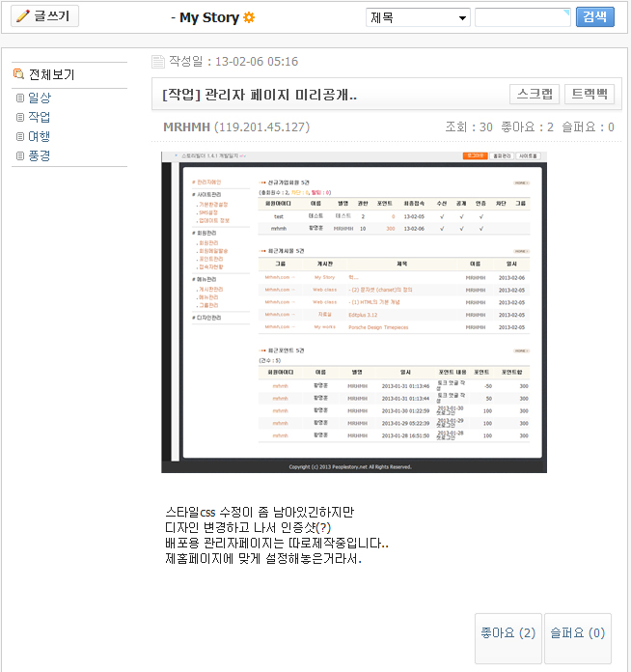Click the 전체보기 folder icon in sidebar
Image resolution: width=631 pixels, height=672 pixels.
[x=18, y=74]
